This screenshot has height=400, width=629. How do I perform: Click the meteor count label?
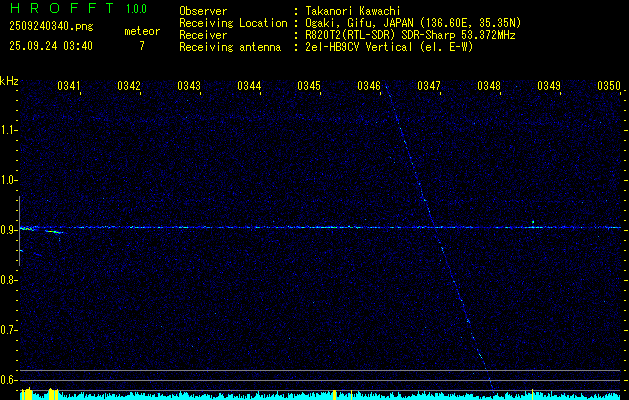(x=142, y=31)
